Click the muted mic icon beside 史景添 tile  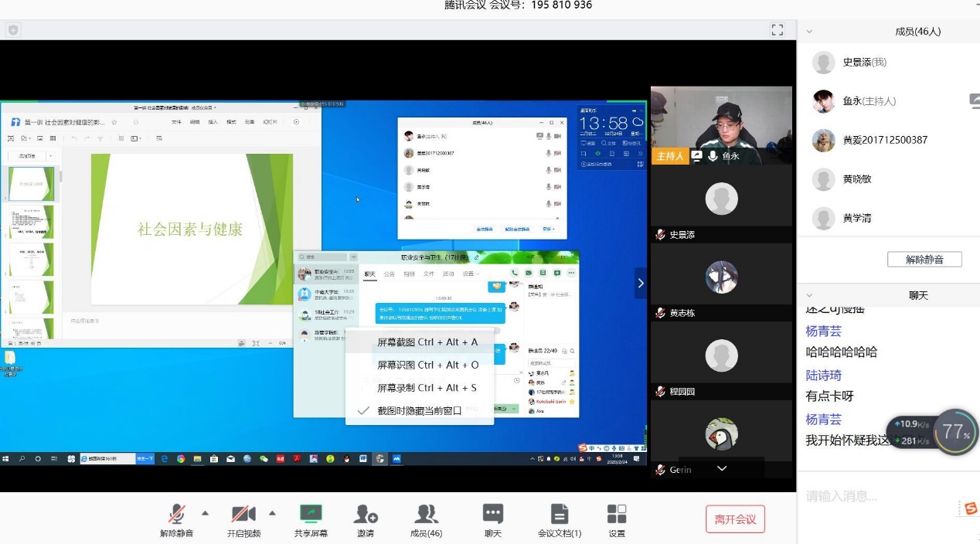tap(660, 235)
